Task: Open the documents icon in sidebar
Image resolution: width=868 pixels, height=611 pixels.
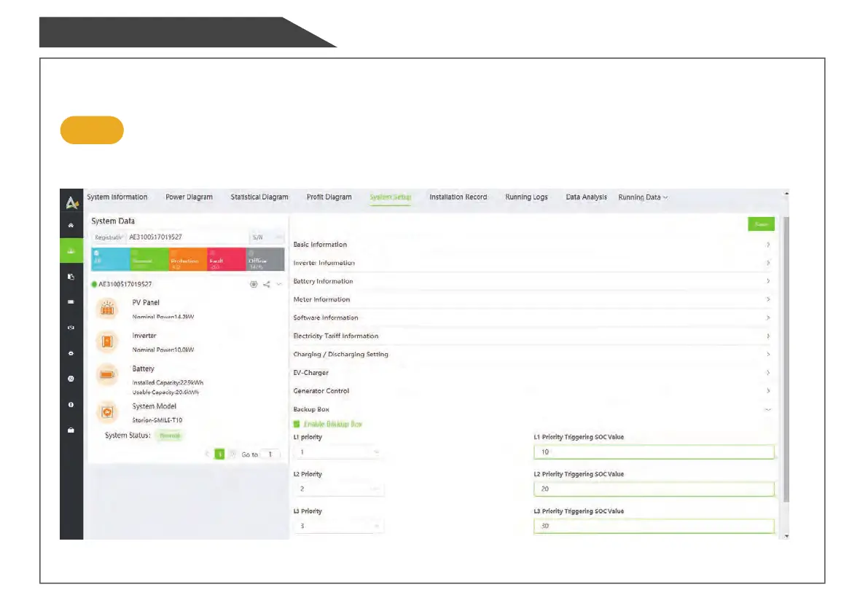Action: click(71, 277)
